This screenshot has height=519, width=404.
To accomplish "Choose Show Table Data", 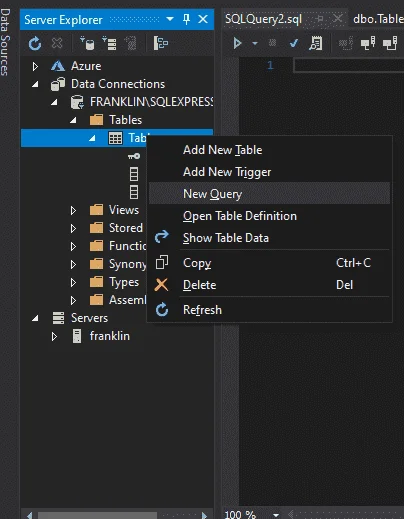I will (x=269, y=238).
